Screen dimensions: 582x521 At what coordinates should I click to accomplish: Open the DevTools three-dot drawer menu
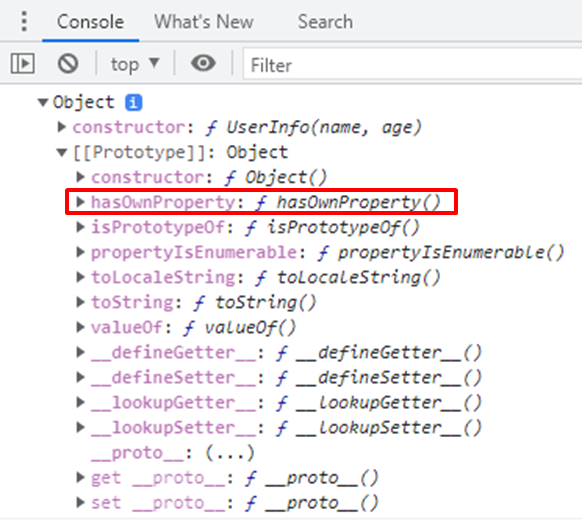pos(24,22)
